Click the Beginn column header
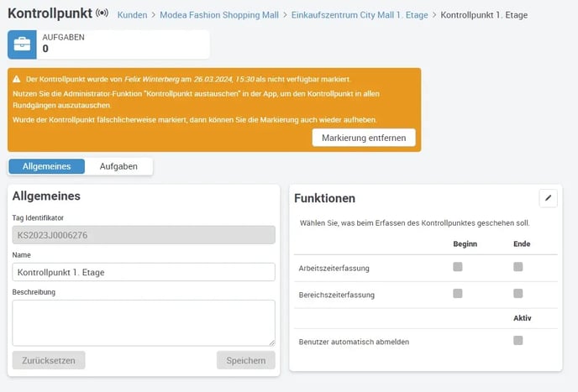The width and height of the screenshot is (578, 392). pos(465,244)
